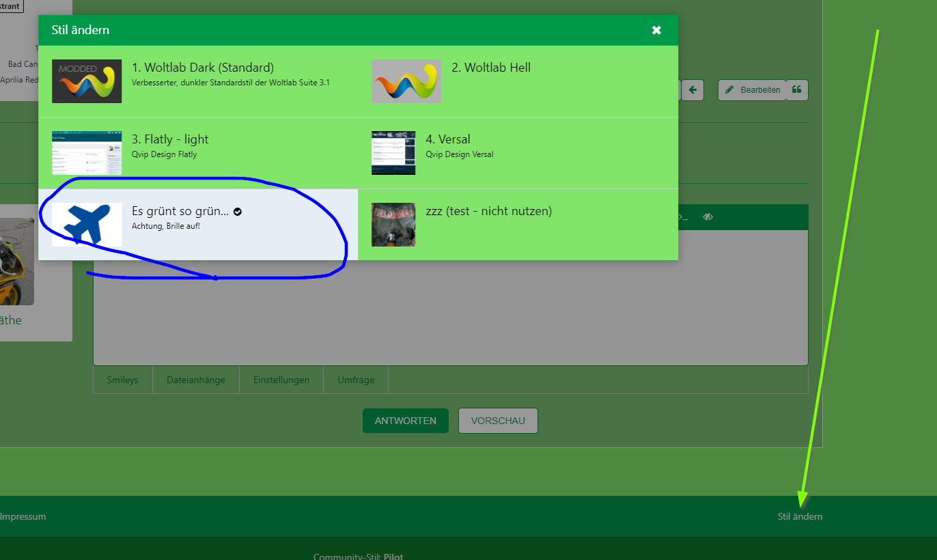Image resolution: width=937 pixels, height=560 pixels.
Task: Show the Umfrage tab
Action: 356,380
